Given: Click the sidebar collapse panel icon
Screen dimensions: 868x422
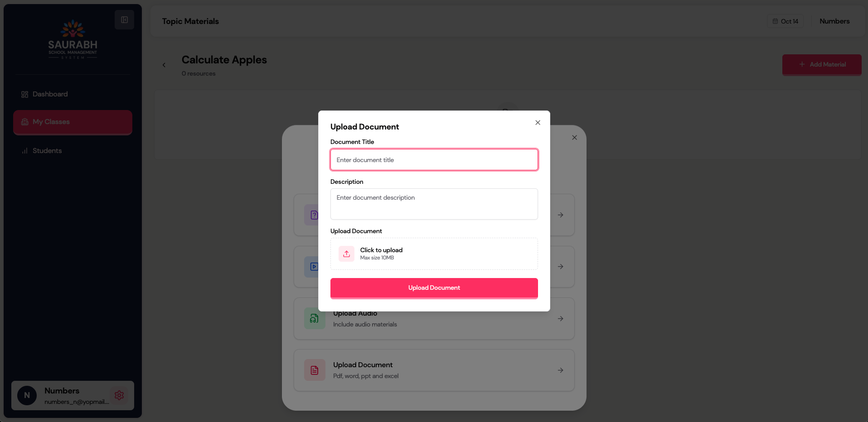Looking at the screenshot, I should tap(124, 20).
